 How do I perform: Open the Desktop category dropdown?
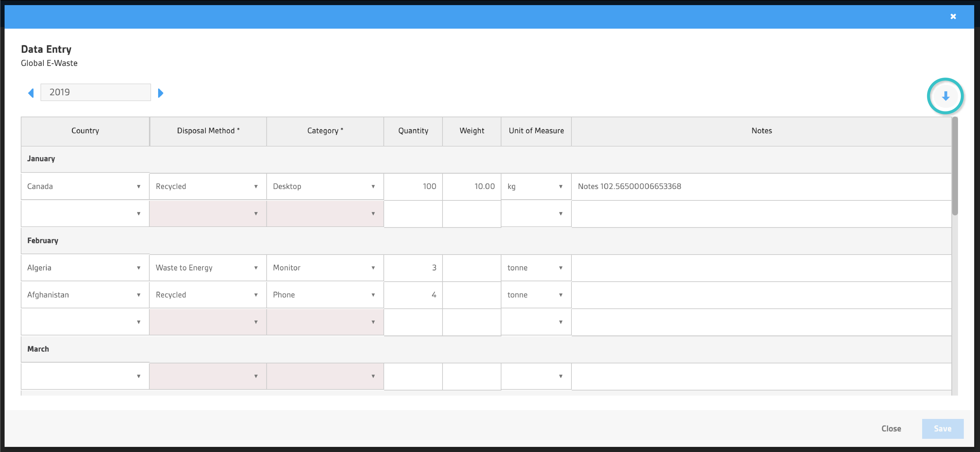tap(325, 186)
